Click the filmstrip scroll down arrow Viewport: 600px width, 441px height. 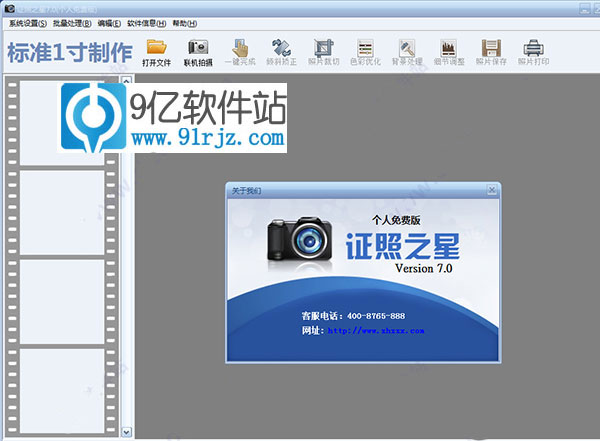tap(126, 432)
